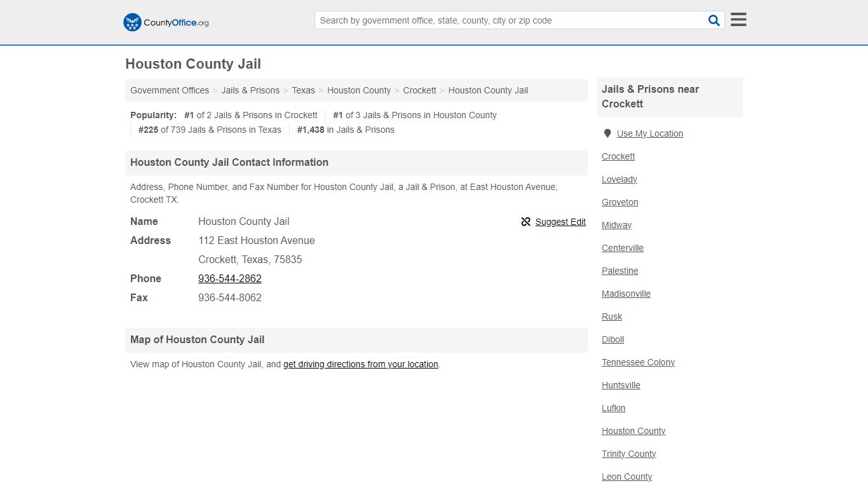The width and height of the screenshot is (868, 488).
Task: Open the Houston County Jail breadcrumb
Action: pyautogui.click(x=488, y=90)
